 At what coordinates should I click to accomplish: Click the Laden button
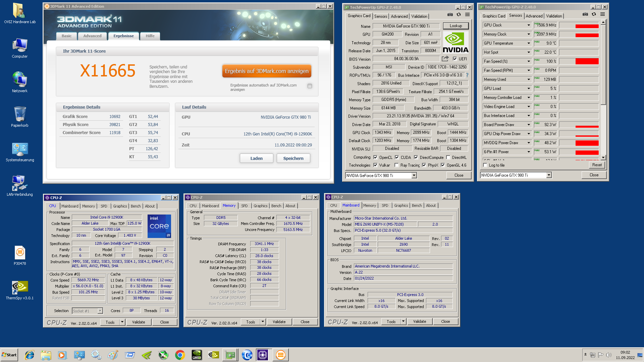click(x=257, y=158)
